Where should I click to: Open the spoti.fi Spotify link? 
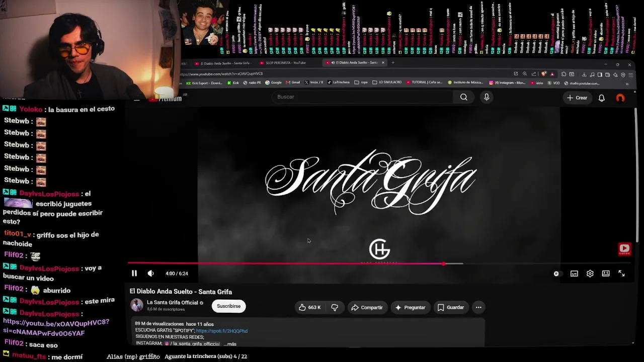(x=222, y=331)
